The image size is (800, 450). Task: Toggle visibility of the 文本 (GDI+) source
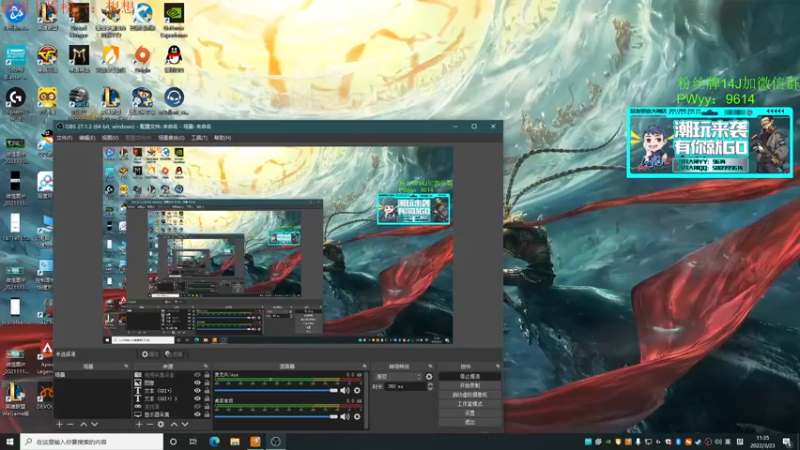tap(197, 391)
